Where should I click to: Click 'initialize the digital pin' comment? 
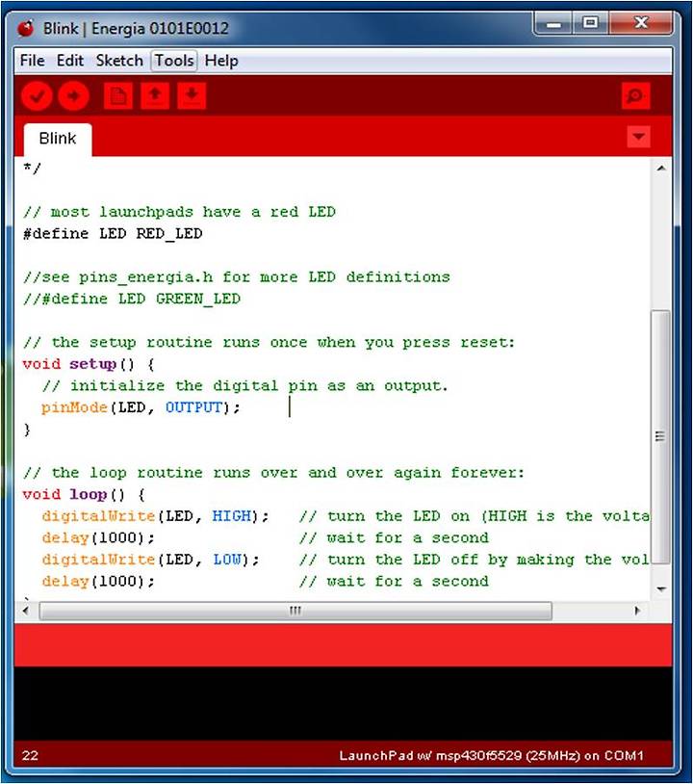coord(244,386)
